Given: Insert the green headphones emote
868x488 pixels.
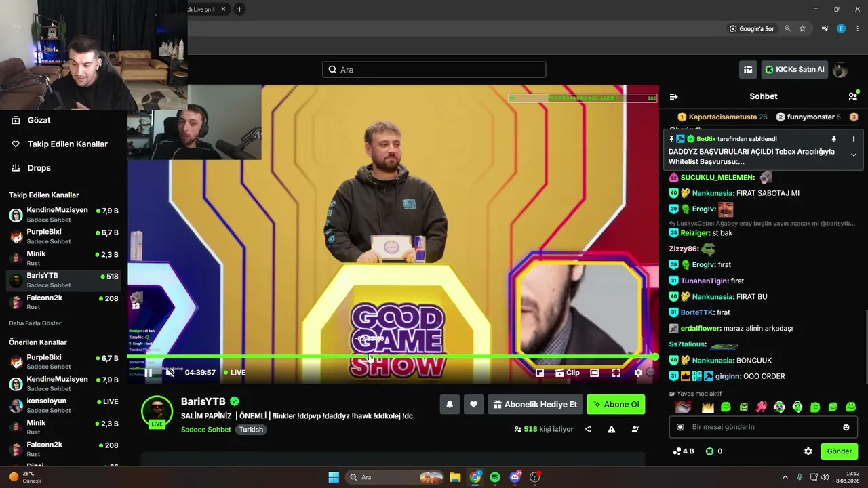Looking at the screenshot, I should [797, 407].
